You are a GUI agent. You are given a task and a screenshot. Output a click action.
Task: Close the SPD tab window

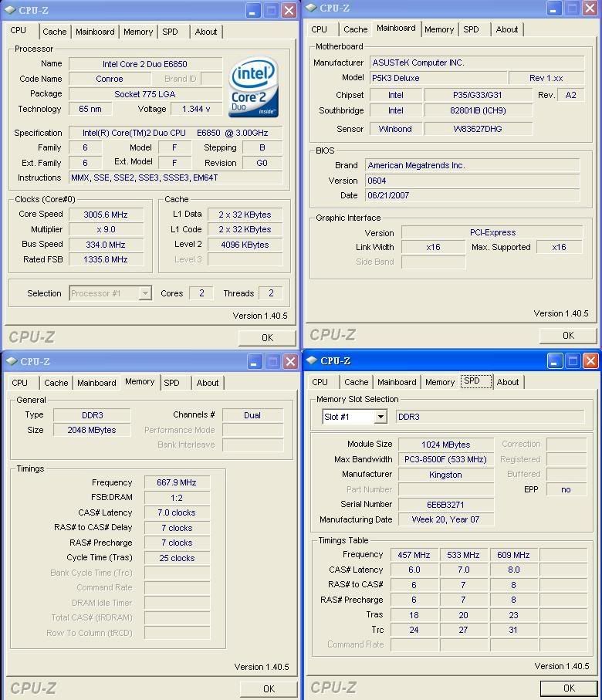(591, 360)
